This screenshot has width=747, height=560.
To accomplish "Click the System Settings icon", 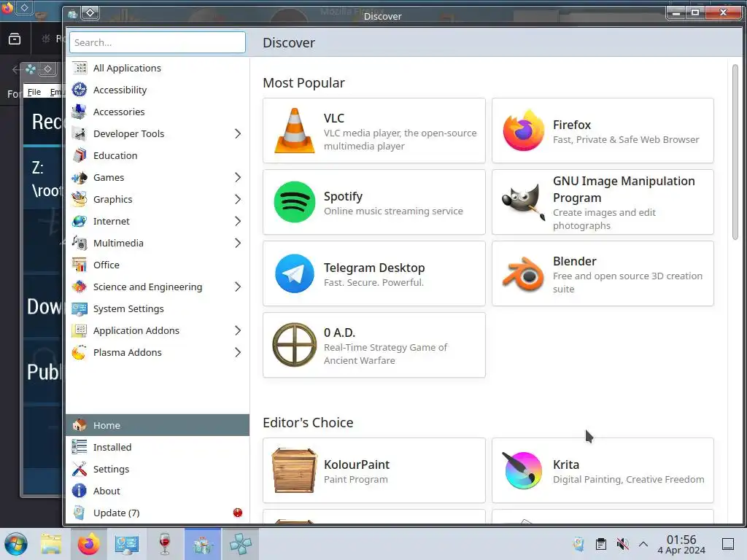I will pos(80,309).
